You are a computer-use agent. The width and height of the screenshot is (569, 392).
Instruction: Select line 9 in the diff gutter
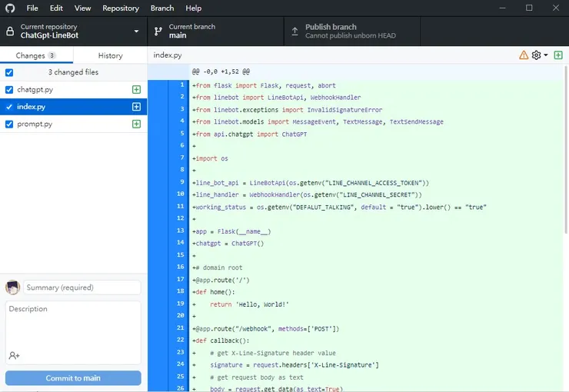click(181, 182)
